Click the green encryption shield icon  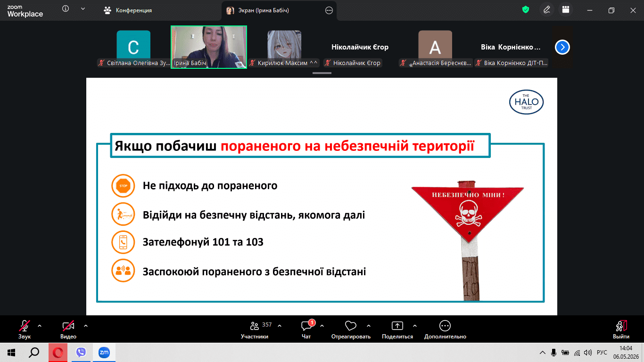(526, 9)
